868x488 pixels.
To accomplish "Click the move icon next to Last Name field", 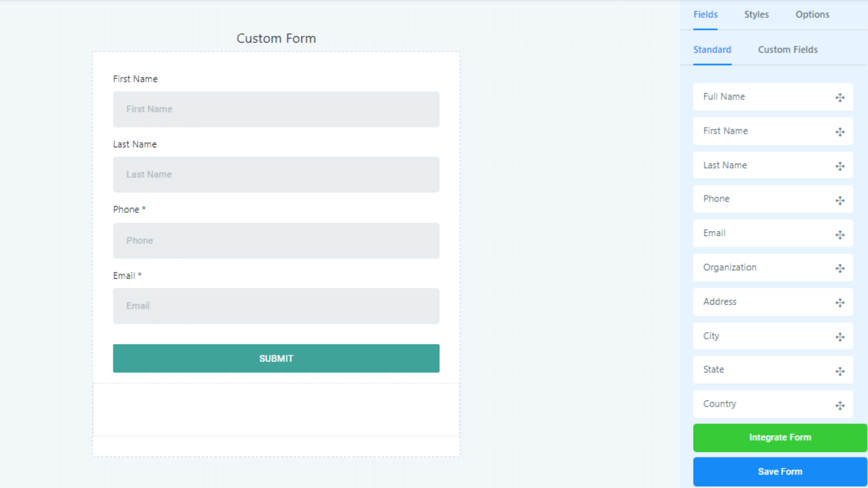I will click(840, 166).
